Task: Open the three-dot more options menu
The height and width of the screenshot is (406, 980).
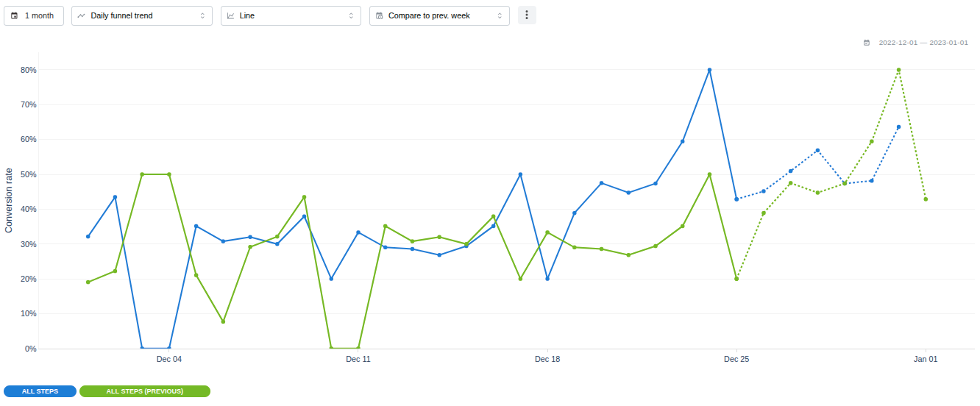Action: [527, 15]
